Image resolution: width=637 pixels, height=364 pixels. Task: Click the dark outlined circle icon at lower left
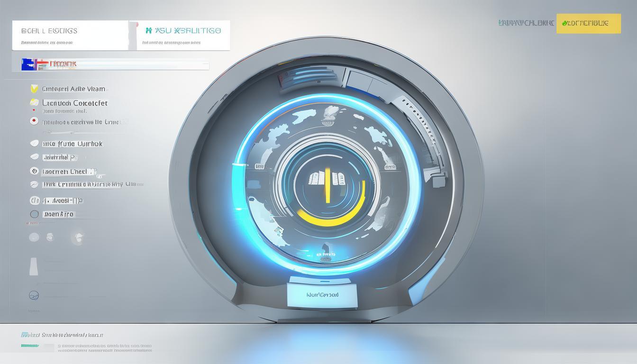click(x=34, y=295)
